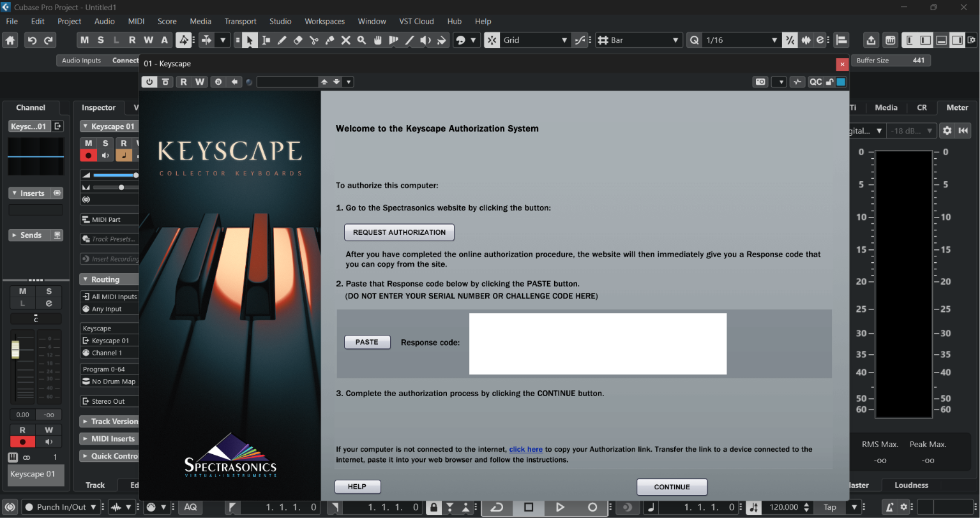Open the -18 dB meter scale dropdown
The width and height of the screenshot is (980, 518).
coord(913,130)
